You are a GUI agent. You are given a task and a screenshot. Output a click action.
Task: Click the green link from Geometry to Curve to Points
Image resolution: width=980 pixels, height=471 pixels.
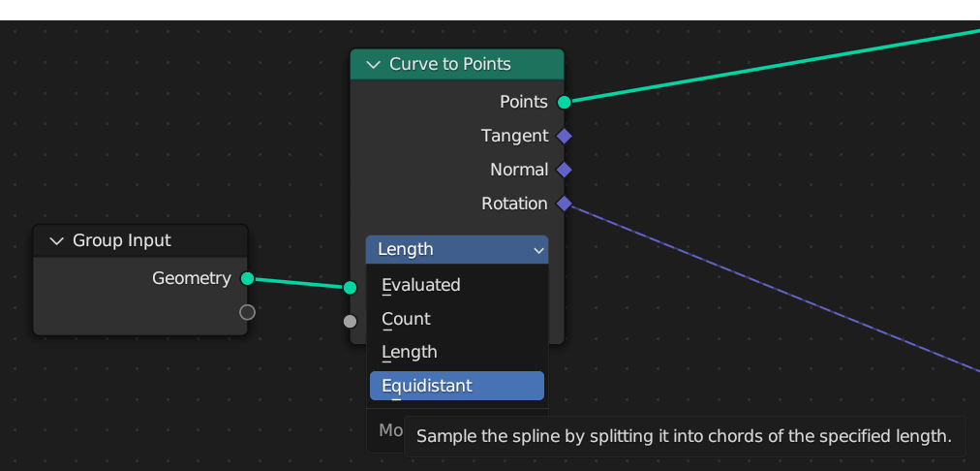click(x=299, y=283)
